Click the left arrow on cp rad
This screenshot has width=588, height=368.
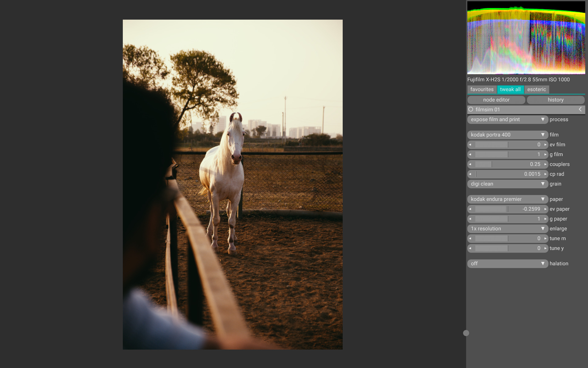[x=470, y=174]
